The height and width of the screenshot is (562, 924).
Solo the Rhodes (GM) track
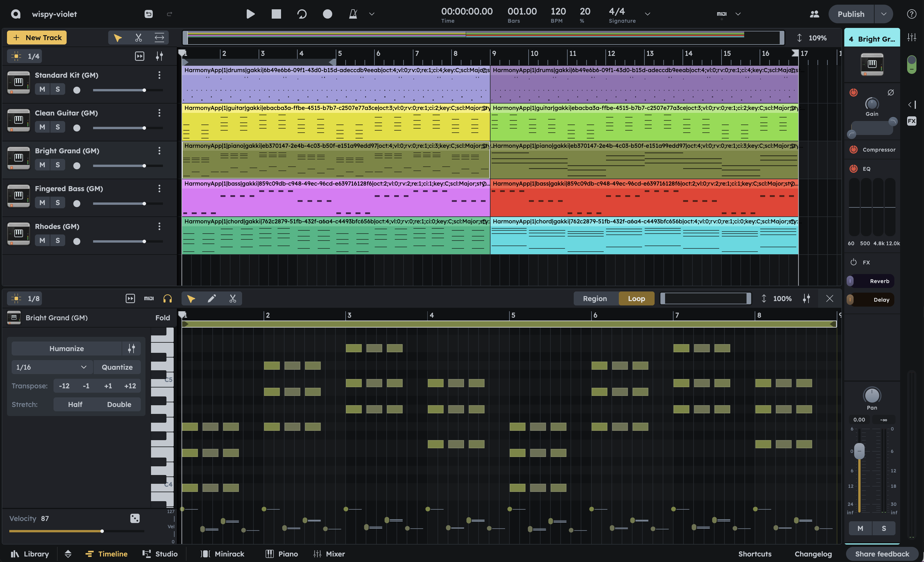(58, 241)
